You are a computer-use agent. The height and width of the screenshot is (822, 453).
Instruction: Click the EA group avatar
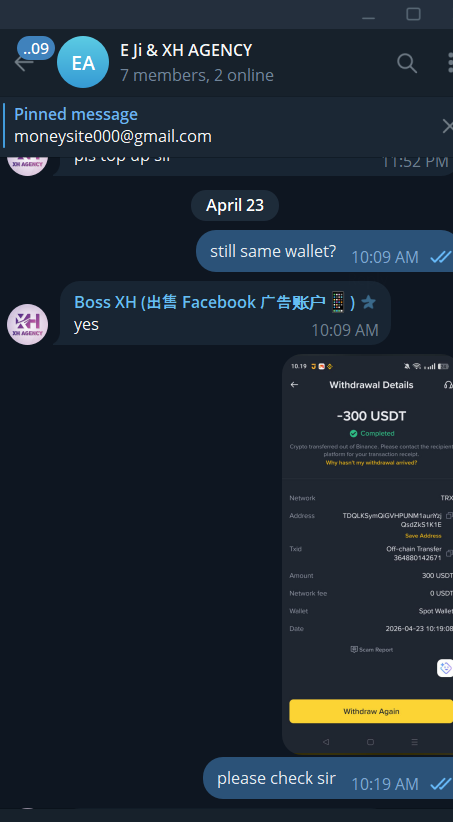(x=83, y=62)
